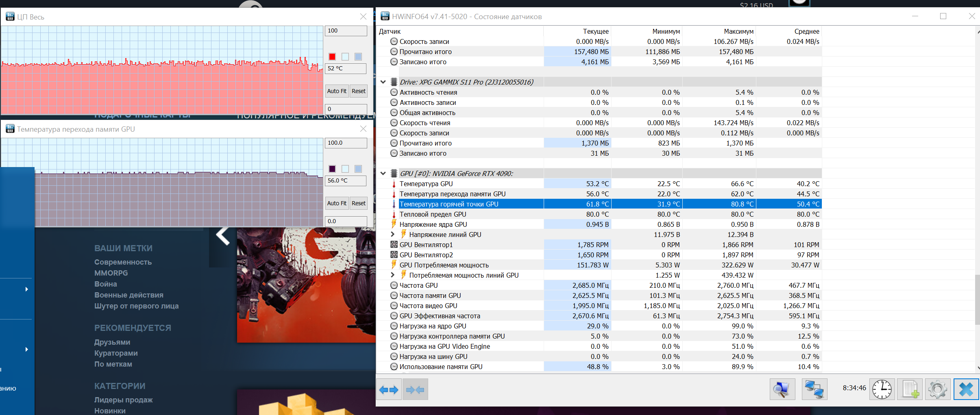Open the Шутер от первого лица tag link

click(x=136, y=306)
